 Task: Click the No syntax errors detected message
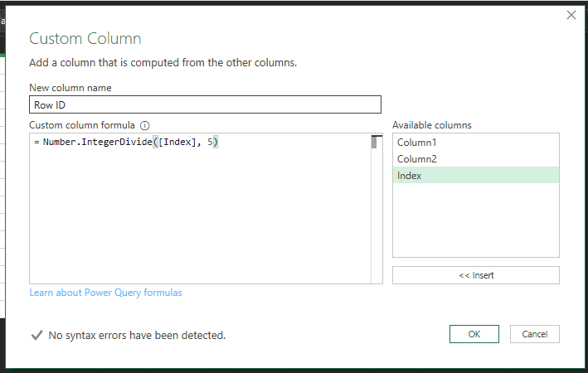pos(137,335)
